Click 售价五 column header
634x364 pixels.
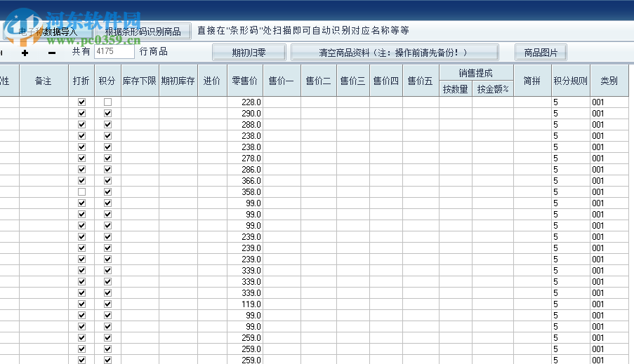pyautogui.click(x=421, y=81)
